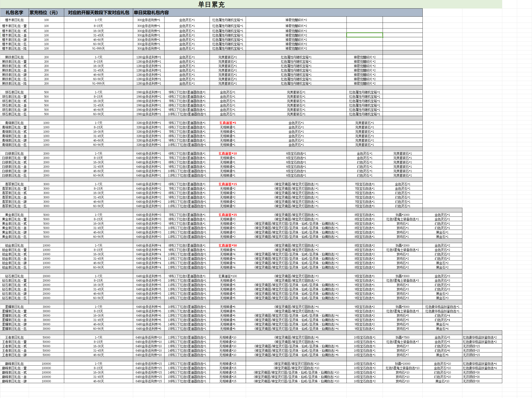Select 91-999天 in 黑铁单日礼包·陆 row

(x=99, y=83)
